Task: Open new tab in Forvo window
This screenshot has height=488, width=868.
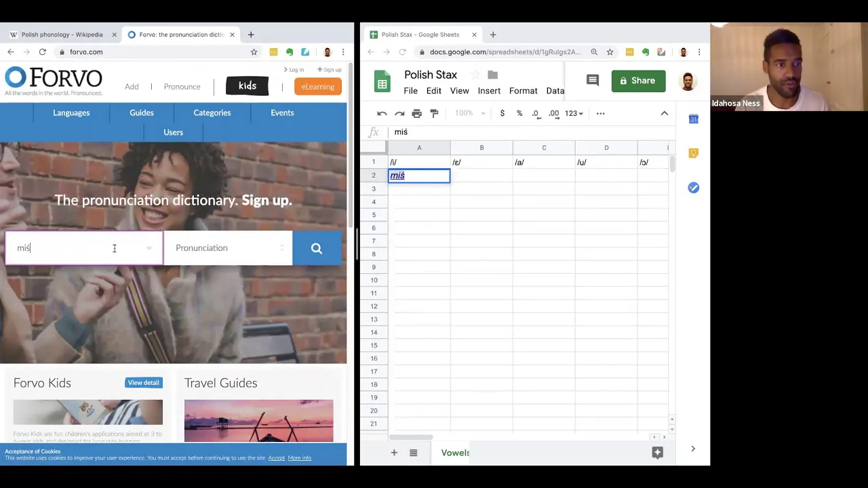Action: 251,35
